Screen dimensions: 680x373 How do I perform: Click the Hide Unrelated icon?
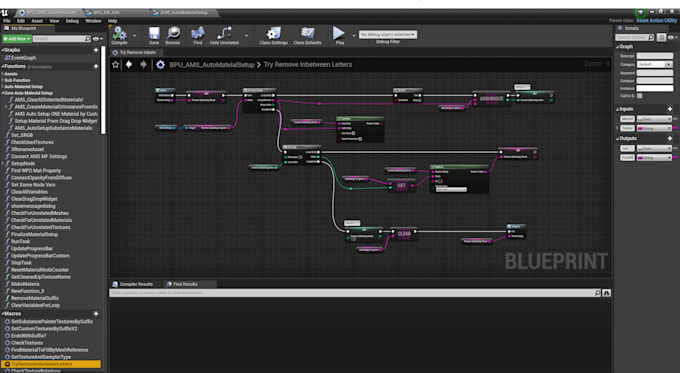point(224,34)
